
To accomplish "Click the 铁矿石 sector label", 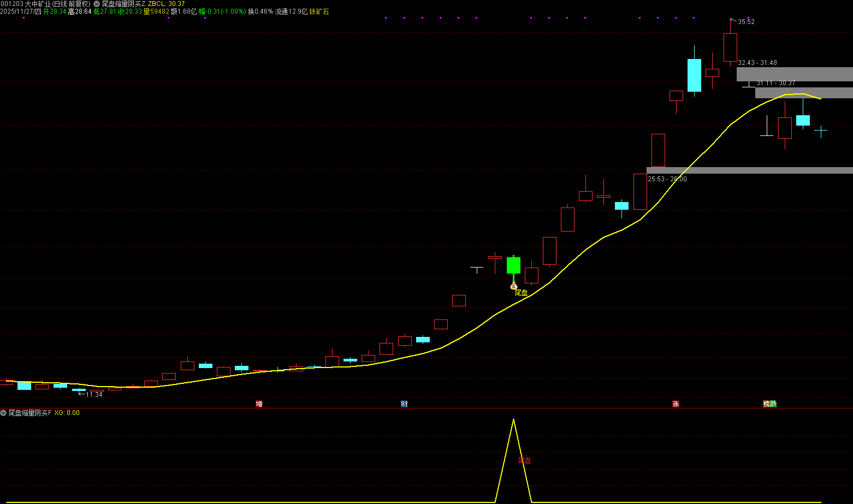I will click(319, 11).
